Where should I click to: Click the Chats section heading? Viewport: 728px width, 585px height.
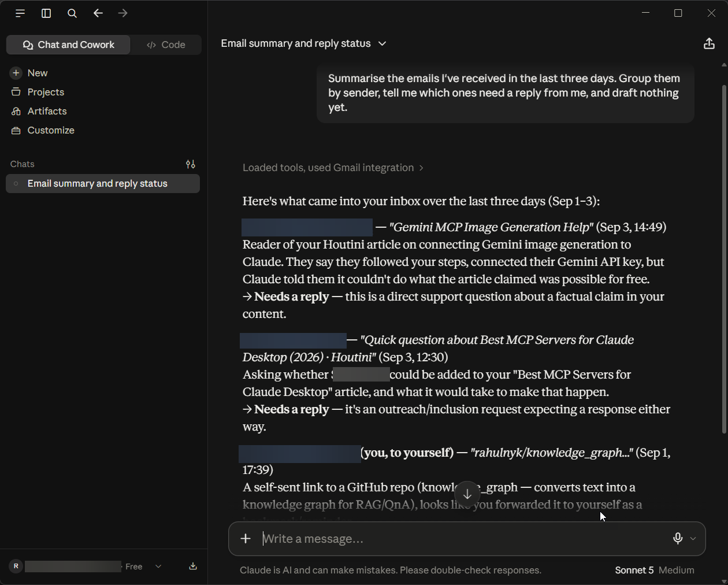(23, 164)
